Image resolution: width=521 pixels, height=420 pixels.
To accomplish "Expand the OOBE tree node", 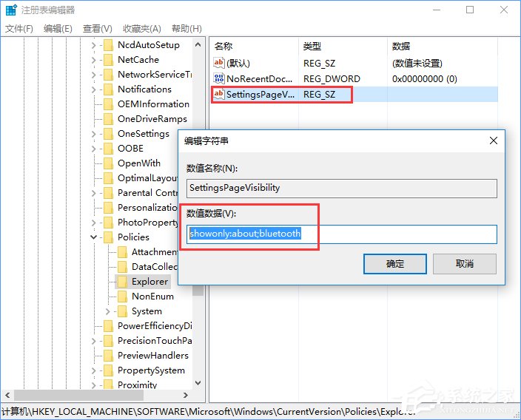I will 94,149.
